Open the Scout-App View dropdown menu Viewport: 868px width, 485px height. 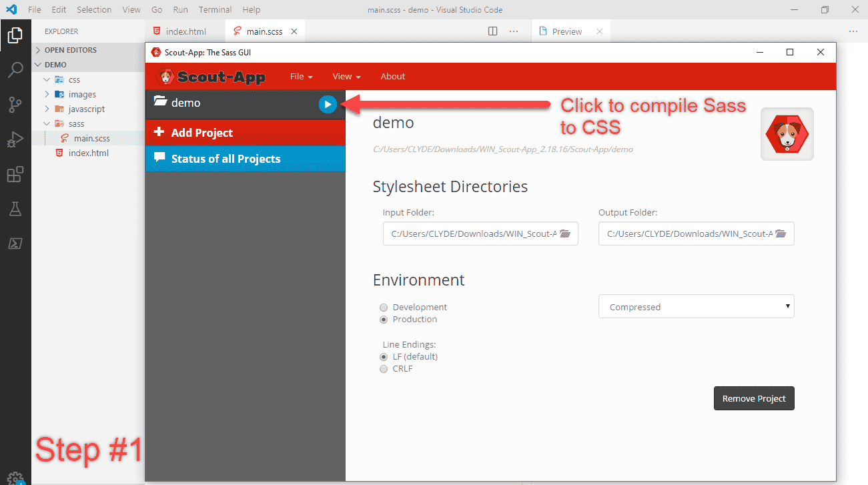[346, 76]
